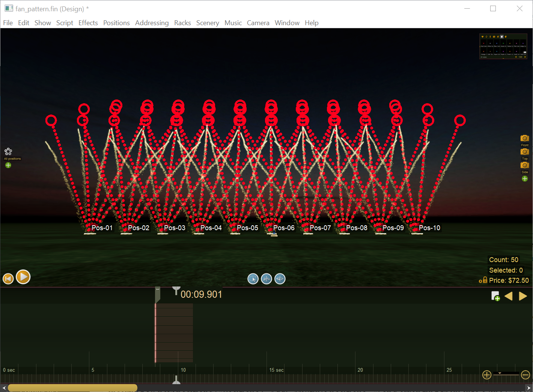Jump to the previous event with the left arrow
This screenshot has height=392, width=533.
tap(509, 296)
